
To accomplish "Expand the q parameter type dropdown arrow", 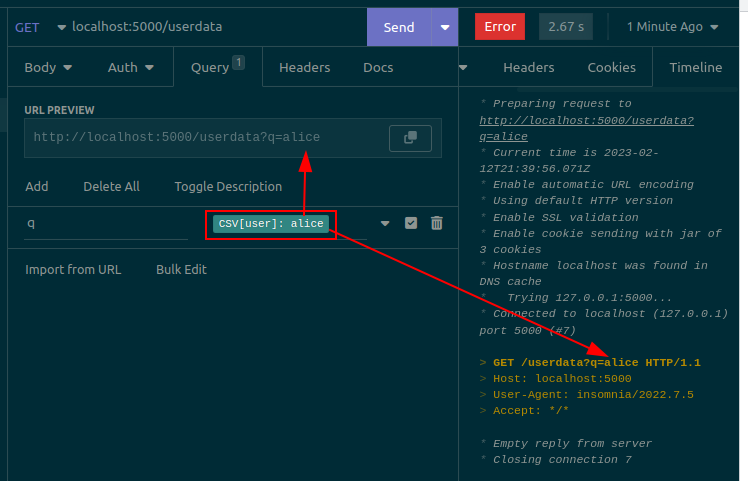I will point(385,223).
